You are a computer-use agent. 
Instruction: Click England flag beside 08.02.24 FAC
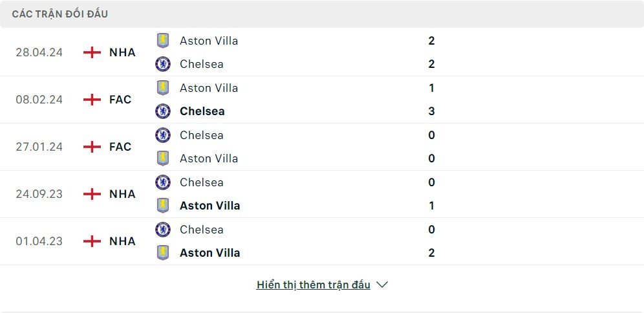pos(92,100)
